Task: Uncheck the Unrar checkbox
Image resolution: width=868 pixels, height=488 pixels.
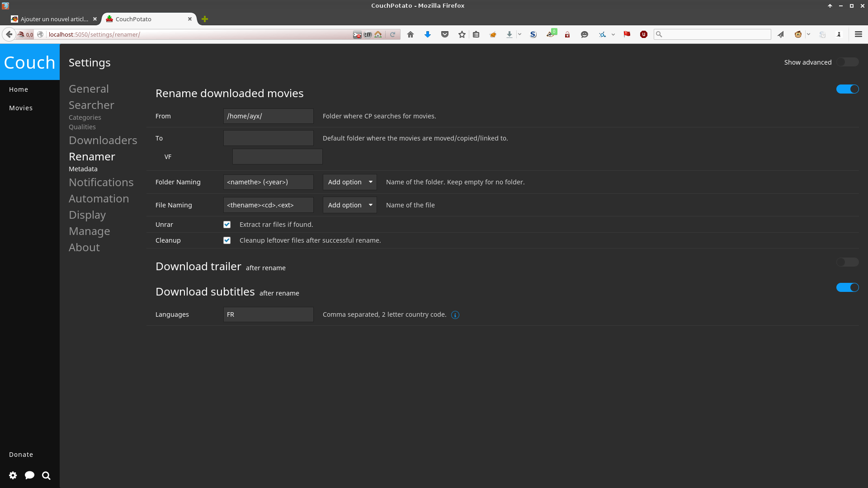Action: point(227,225)
